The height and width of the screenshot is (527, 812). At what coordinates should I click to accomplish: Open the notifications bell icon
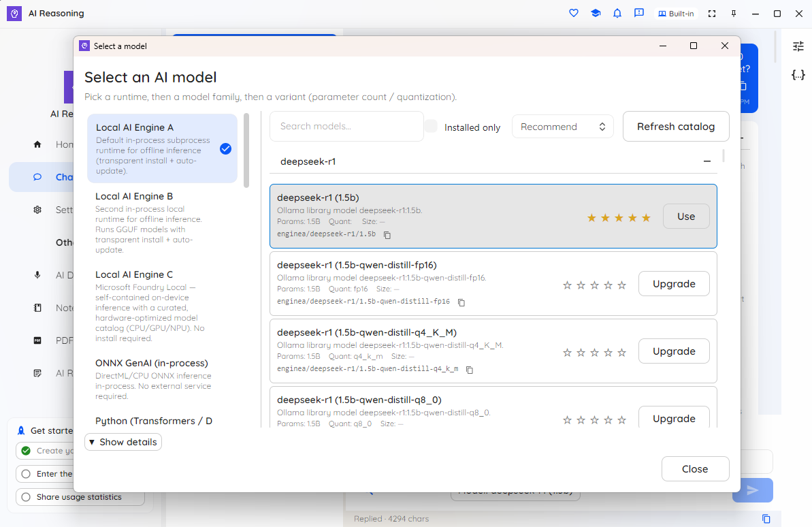(617, 14)
